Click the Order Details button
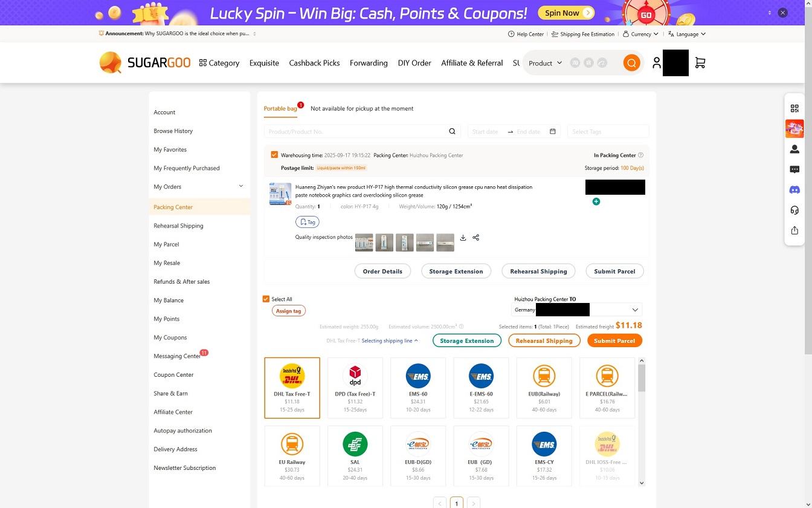This screenshot has width=812, height=508. (x=382, y=271)
